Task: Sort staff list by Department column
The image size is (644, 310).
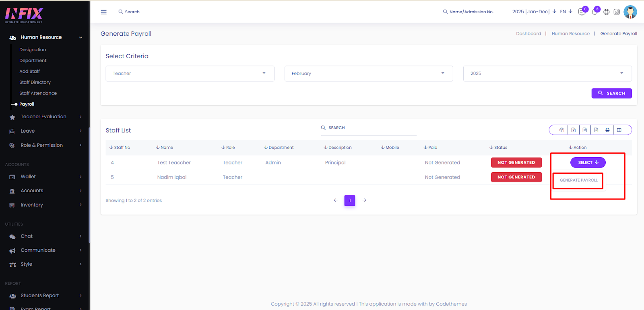Action: (279, 148)
